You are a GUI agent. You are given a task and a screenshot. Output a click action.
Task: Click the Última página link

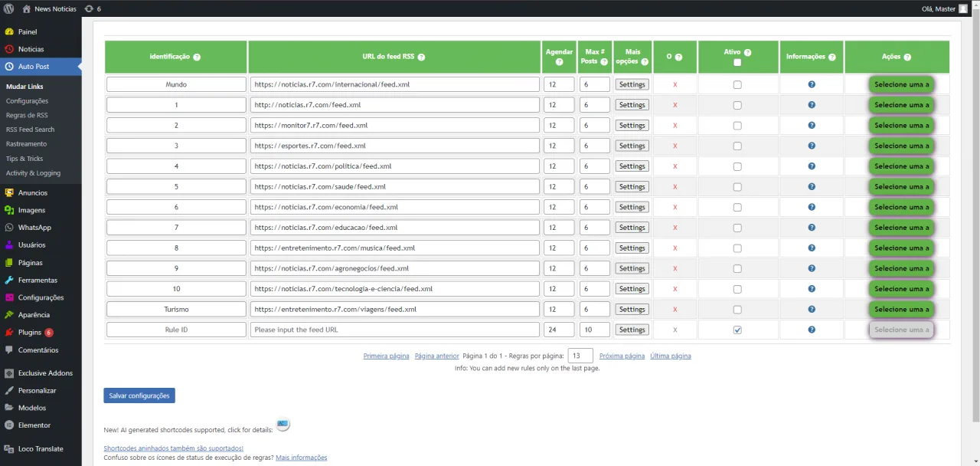click(x=671, y=356)
